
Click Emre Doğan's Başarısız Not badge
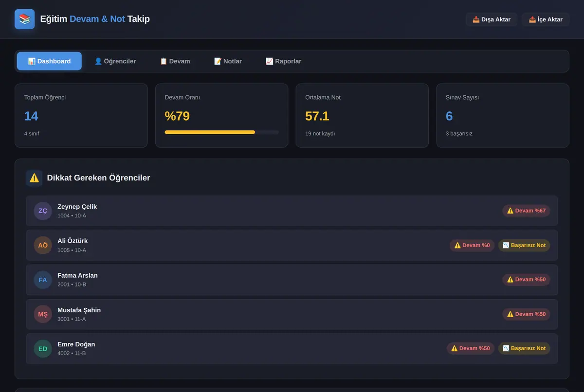click(x=524, y=349)
